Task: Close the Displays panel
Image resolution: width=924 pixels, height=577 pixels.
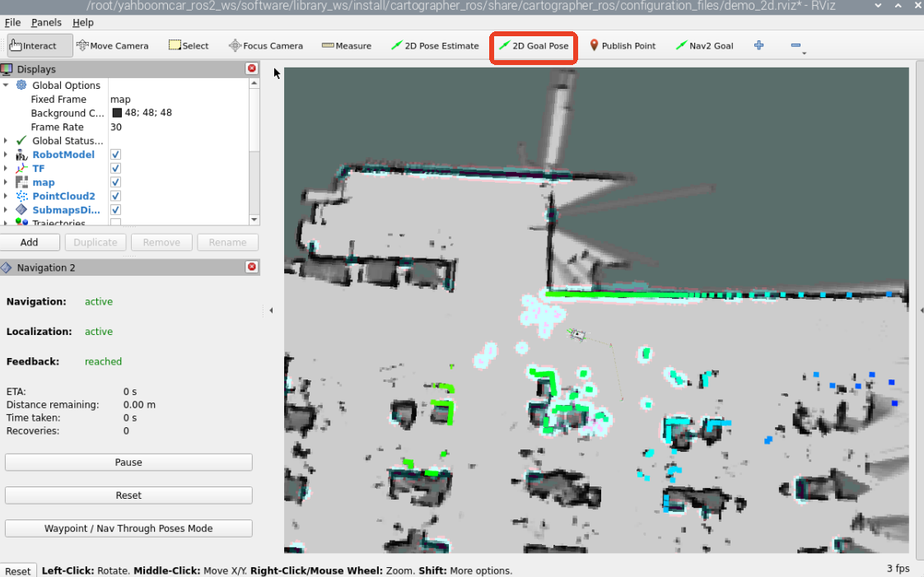Action: 252,68
